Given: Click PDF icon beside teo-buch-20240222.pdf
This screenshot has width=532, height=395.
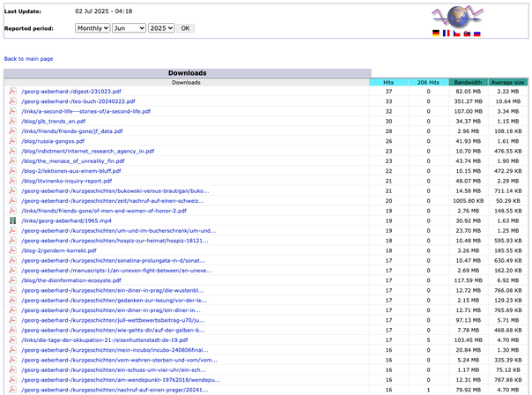Looking at the screenshot, I should pyautogui.click(x=12, y=101).
